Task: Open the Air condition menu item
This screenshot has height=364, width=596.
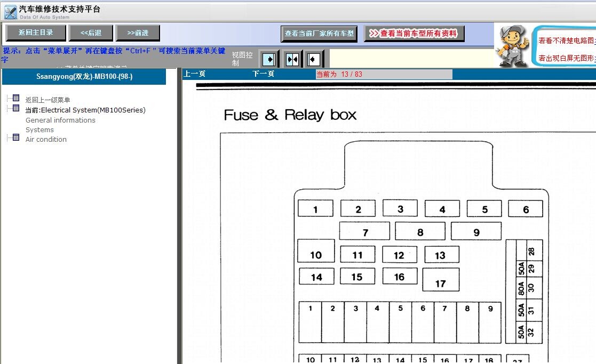Action: (46, 139)
